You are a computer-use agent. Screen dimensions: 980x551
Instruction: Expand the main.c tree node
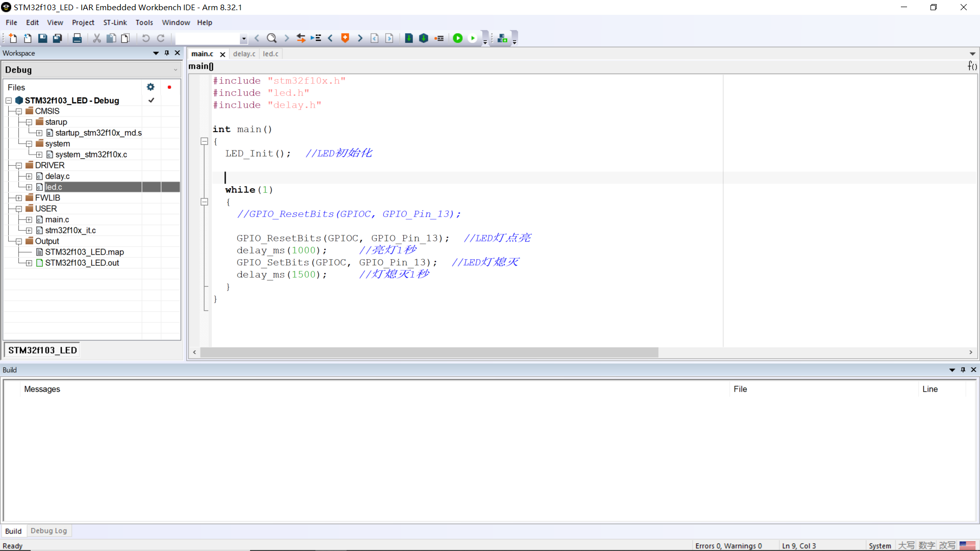click(29, 220)
